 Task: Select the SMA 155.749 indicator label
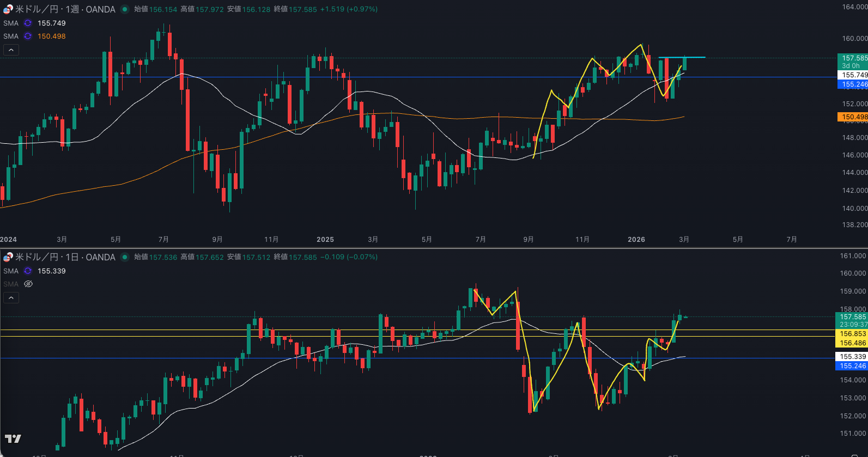click(11, 23)
